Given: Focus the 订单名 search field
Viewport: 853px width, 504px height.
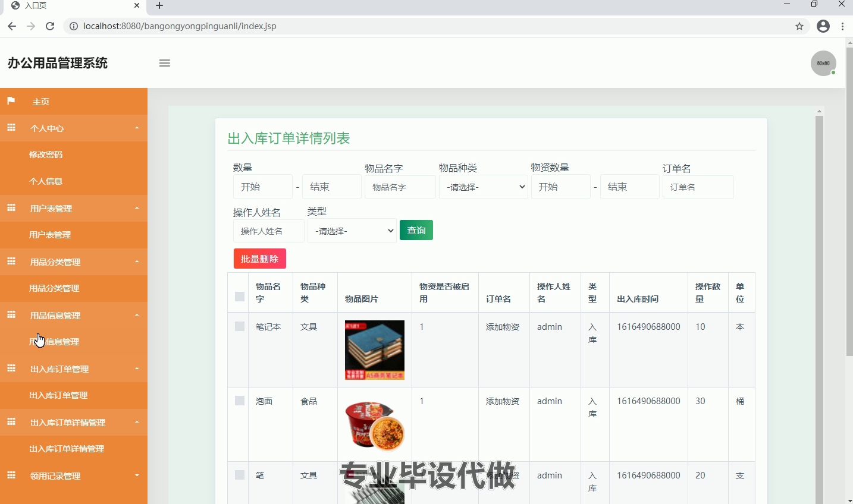Looking at the screenshot, I should pyautogui.click(x=698, y=187).
